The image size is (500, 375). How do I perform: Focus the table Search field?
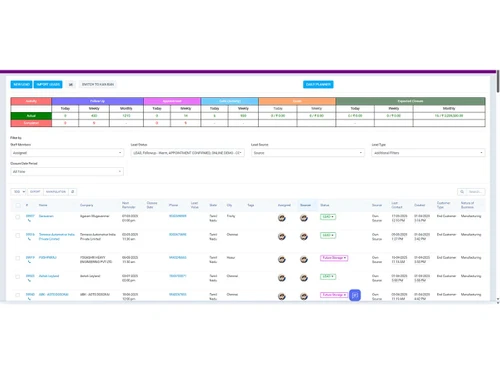476,192
